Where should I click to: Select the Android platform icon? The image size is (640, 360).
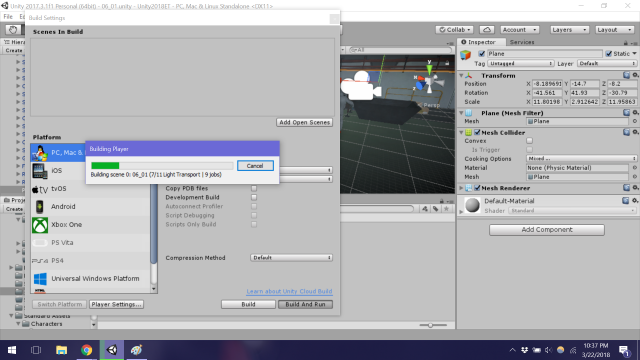pos(40,207)
